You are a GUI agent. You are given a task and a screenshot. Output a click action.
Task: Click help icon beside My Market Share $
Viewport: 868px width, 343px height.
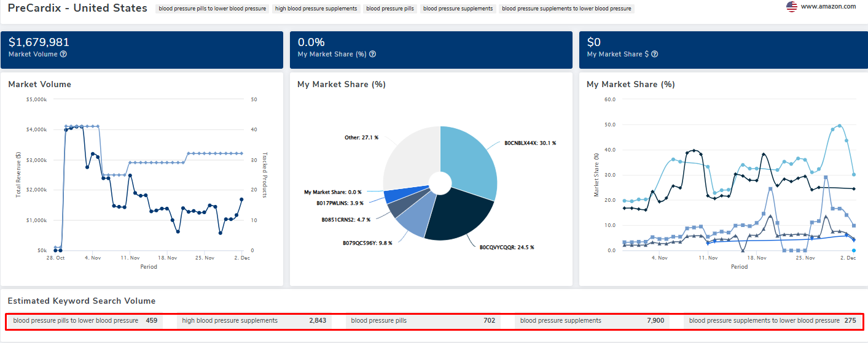[655, 54]
